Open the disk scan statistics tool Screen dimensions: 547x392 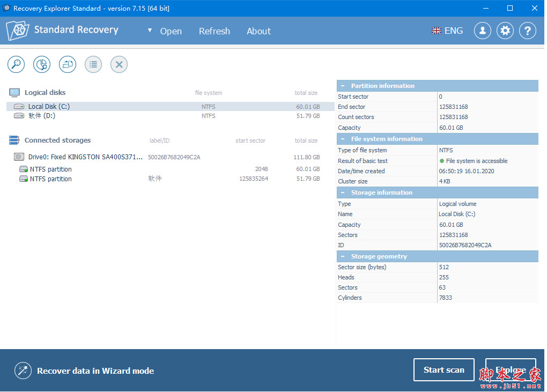[41, 64]
